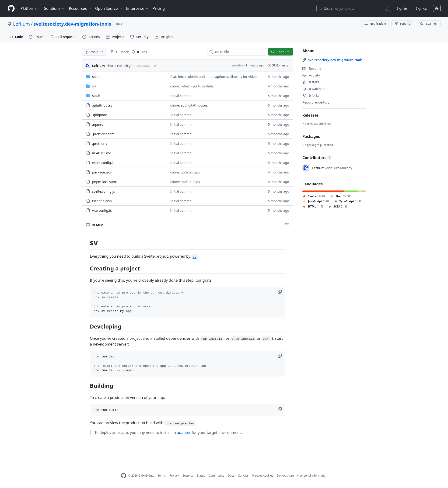448x488 pixels.
Task: Click the Sign up button
Action: pos(421,8)
